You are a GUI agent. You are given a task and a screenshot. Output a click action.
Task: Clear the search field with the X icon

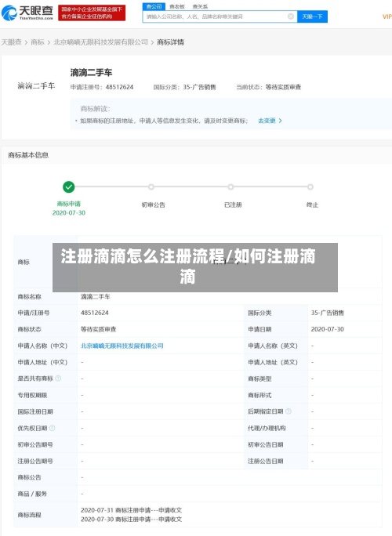(291, 16)
